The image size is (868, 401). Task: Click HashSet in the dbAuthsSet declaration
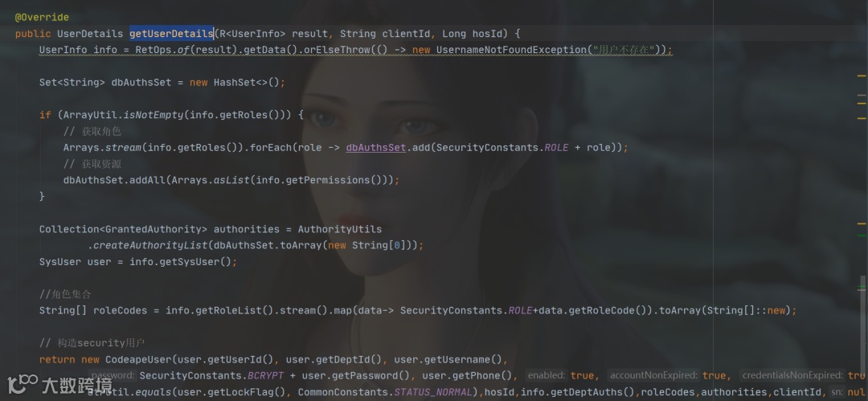[235, 83]
